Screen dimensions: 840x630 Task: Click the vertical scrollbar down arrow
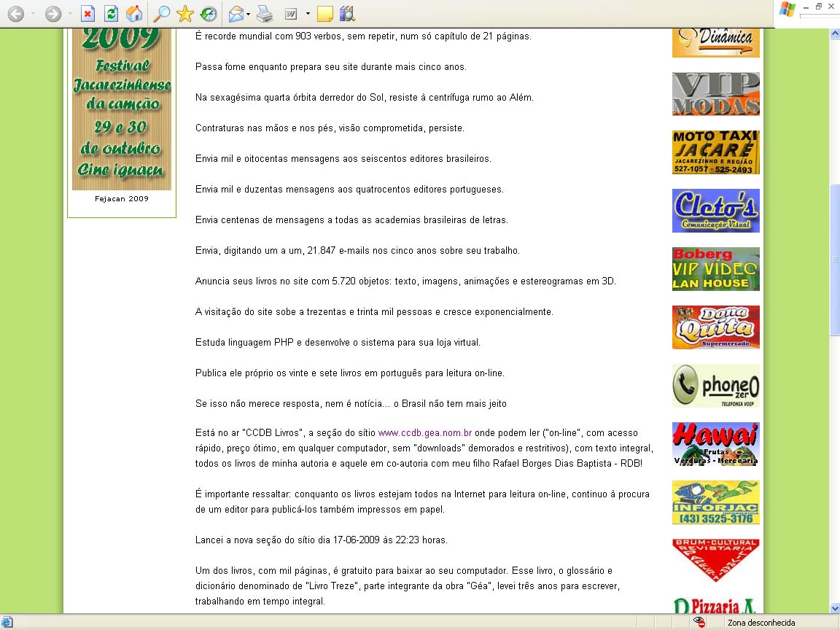834,607
